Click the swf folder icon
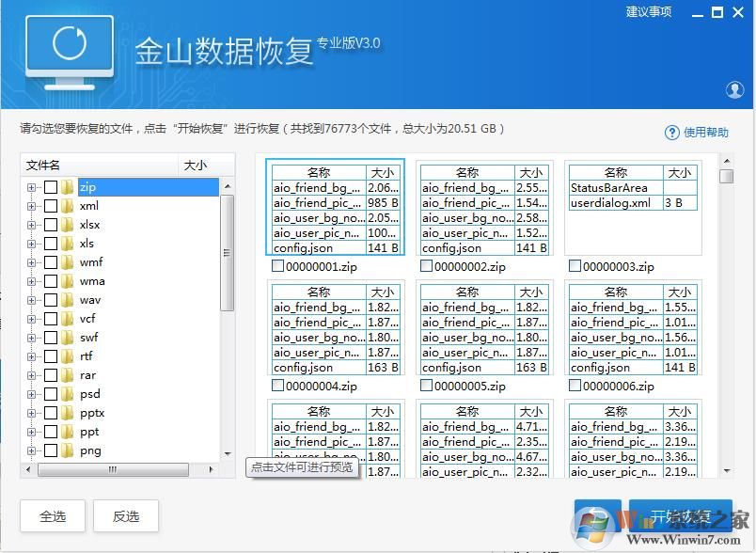This screenshot has width=756, height=553. tap(68, 338)
